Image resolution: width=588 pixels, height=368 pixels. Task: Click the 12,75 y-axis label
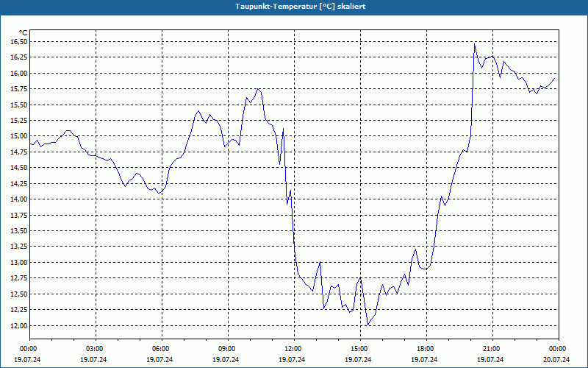point(19,278)
